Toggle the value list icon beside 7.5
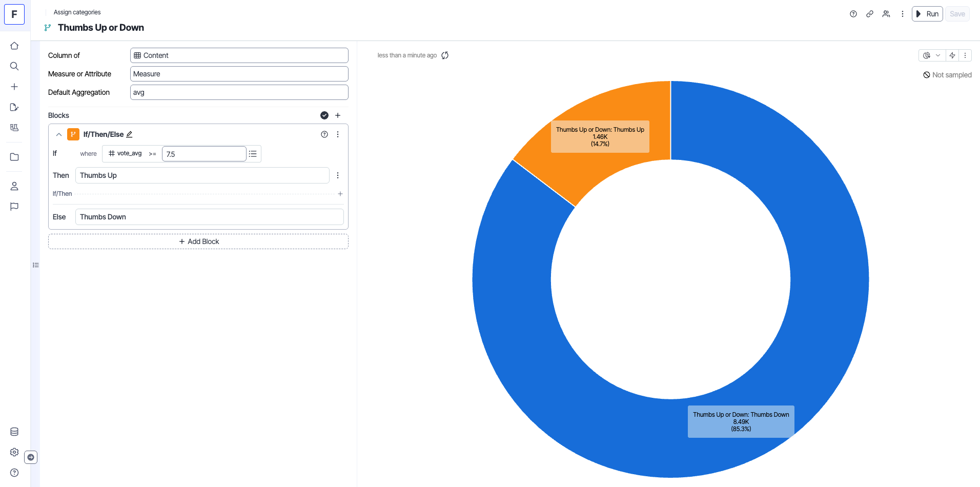 pyautogui.click(x=253, y=154)
